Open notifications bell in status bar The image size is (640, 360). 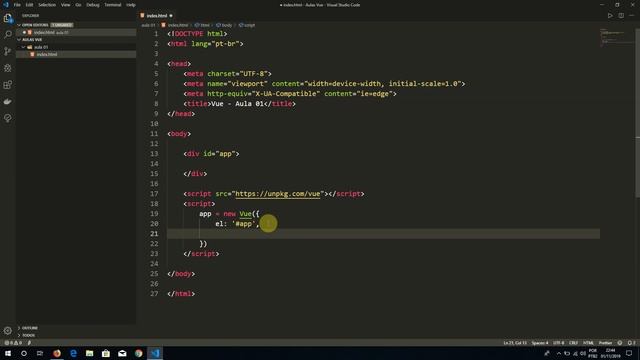pos(631,343)
